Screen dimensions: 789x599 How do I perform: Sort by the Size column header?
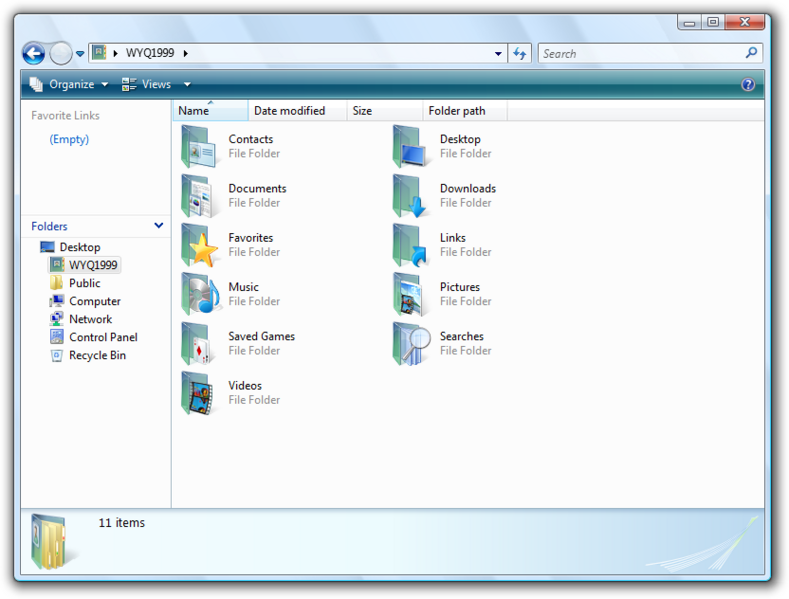coord(362,111)
